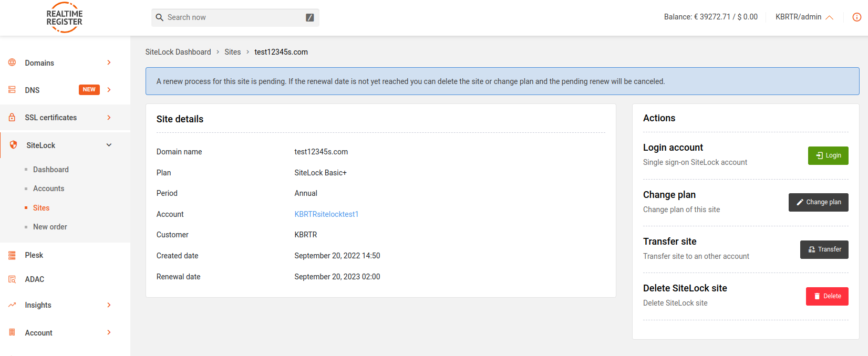Click the pending renew notice banner
Image resolution: width=868 pixels, height=356 pixels.
502,81
